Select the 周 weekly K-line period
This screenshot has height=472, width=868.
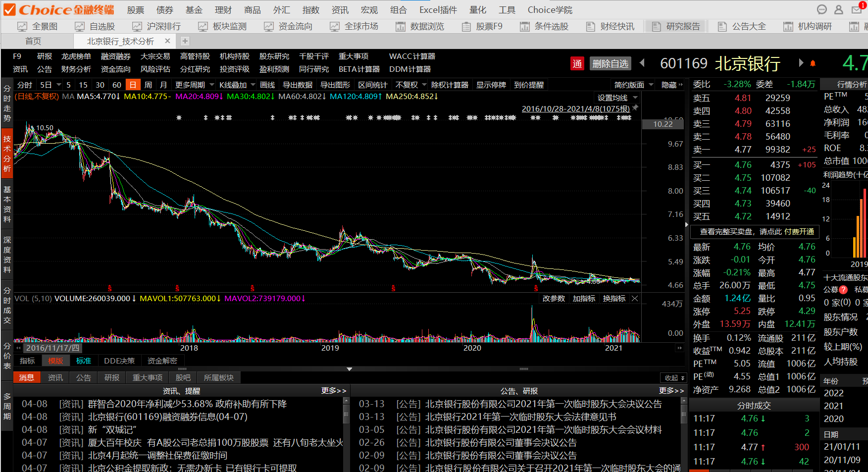(x=148, y=85)
